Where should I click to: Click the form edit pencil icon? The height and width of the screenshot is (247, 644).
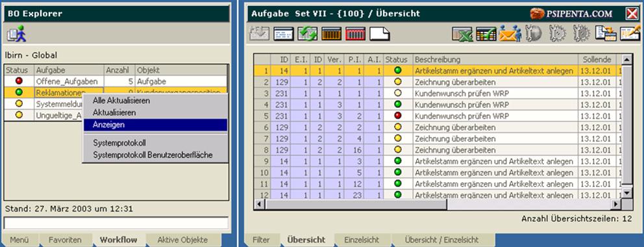pyautogui.click(x=630, y=34)
